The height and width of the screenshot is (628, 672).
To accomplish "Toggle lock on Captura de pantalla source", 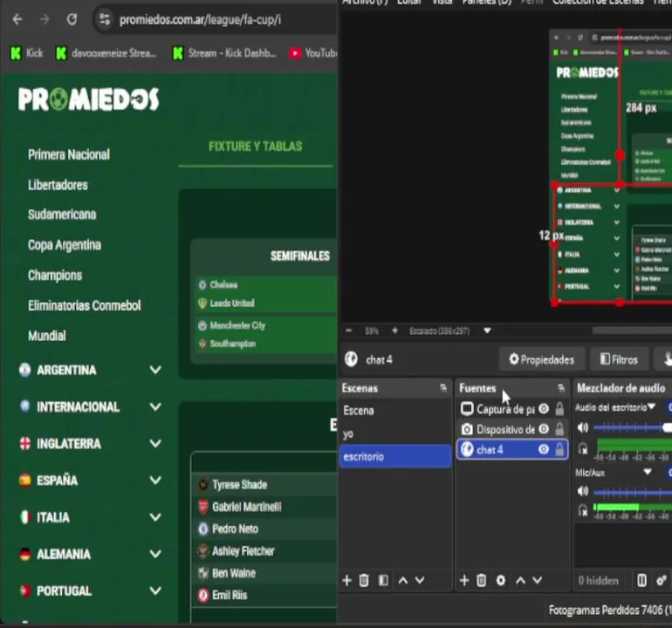I will pos(559,409).
